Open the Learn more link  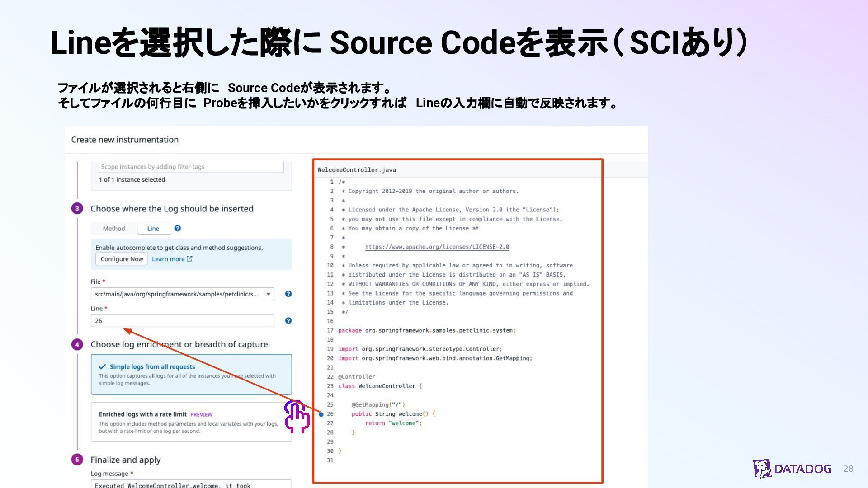click(x=168, y=259)
